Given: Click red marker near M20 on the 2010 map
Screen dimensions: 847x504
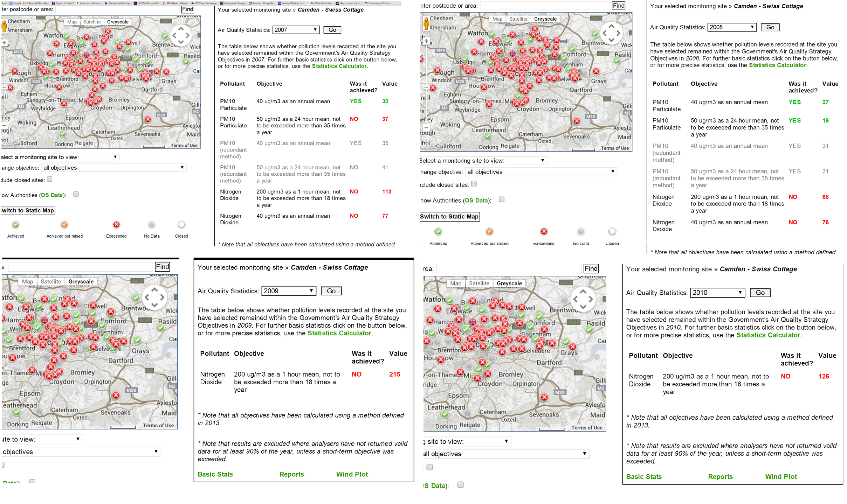Looking at the screenshot, I should tap(544, 397).
